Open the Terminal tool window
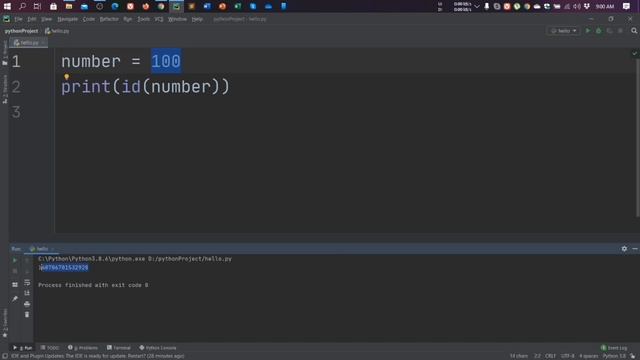 point(118,348)
